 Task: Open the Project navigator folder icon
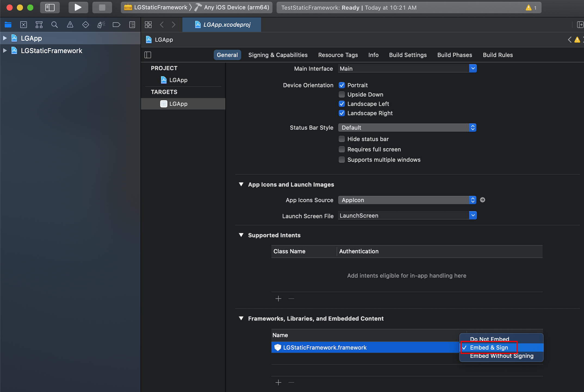pos(8,25)
